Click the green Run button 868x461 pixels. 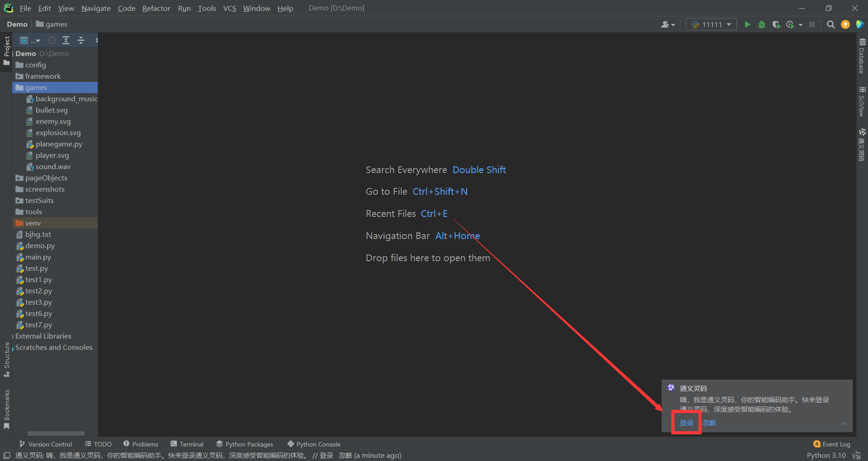click(747, 24)
